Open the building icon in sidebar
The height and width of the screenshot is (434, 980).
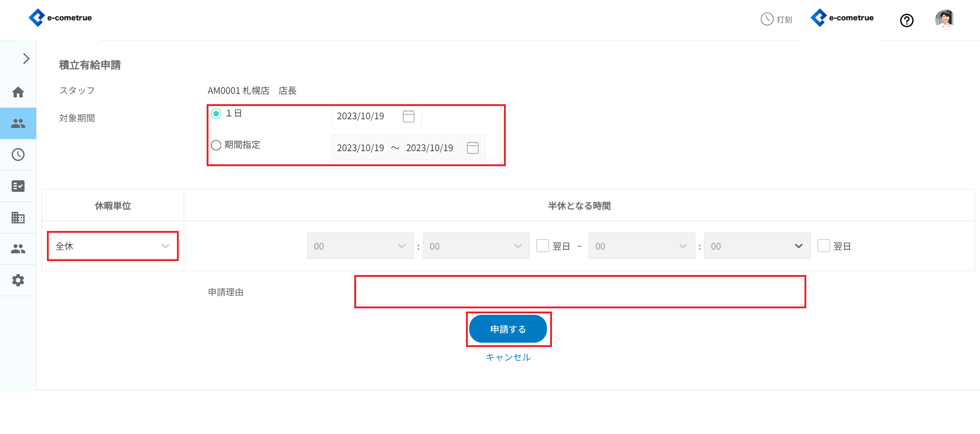tap(18, 218)
